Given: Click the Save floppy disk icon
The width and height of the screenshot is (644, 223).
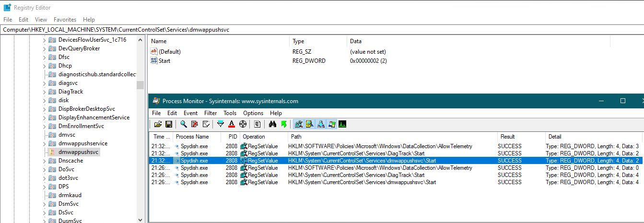Looking at the screenshot, I should (169, 124).
